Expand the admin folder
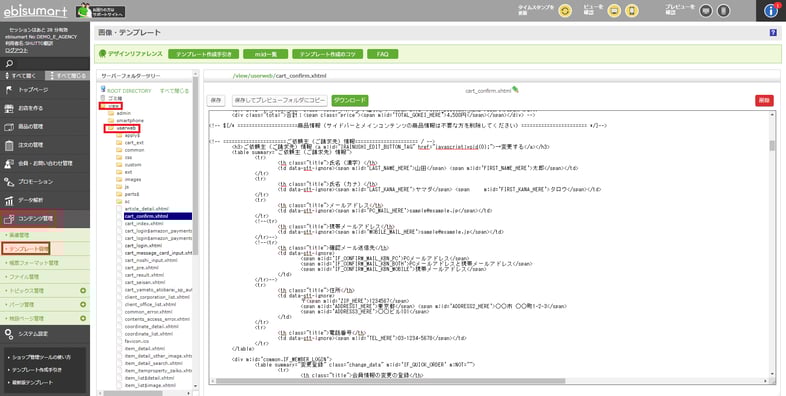The width and height of the screenshot is (786, 396). coord(123,113)
